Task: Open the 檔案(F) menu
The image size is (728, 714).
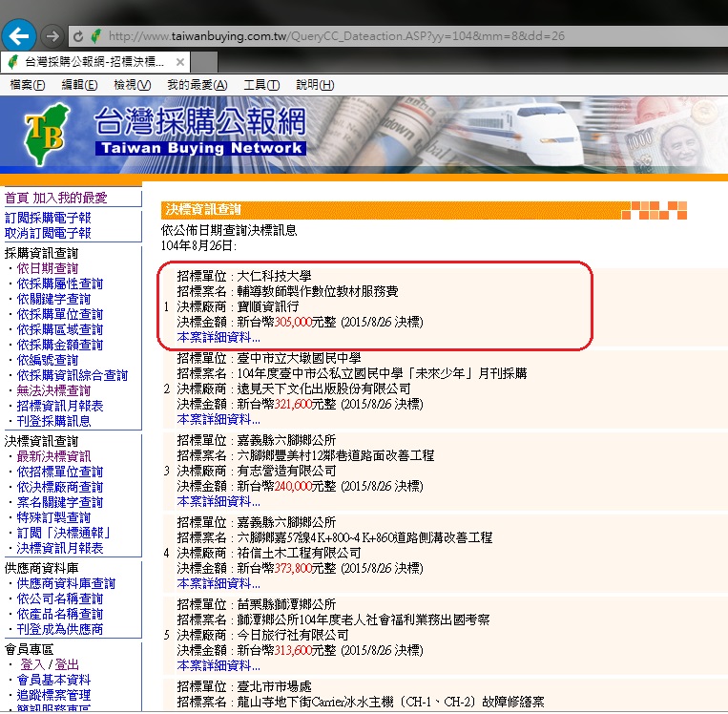Action: coord(28,85)
